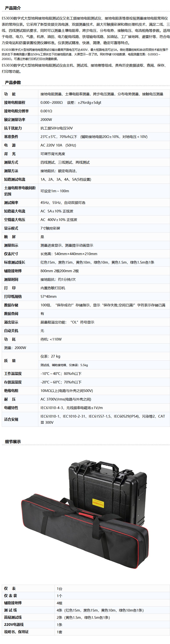Select the 工作温湿度 row label

point(13,374)
